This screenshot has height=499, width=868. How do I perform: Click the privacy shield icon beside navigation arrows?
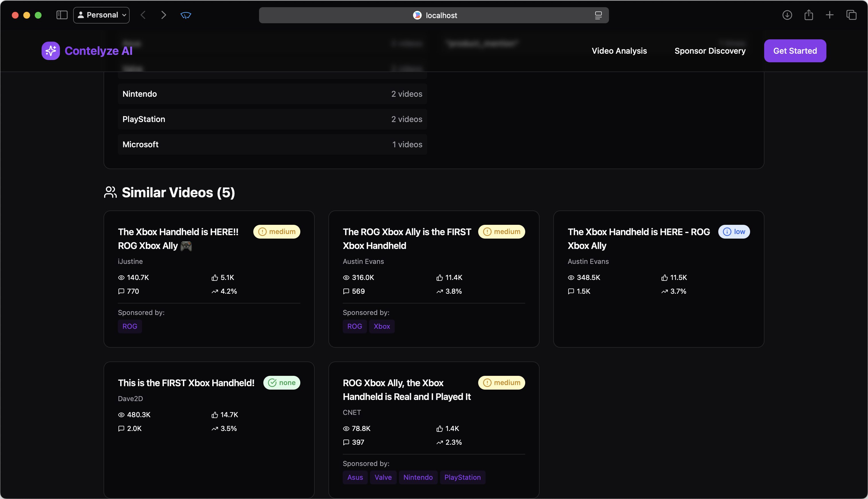tap(186, 15)
